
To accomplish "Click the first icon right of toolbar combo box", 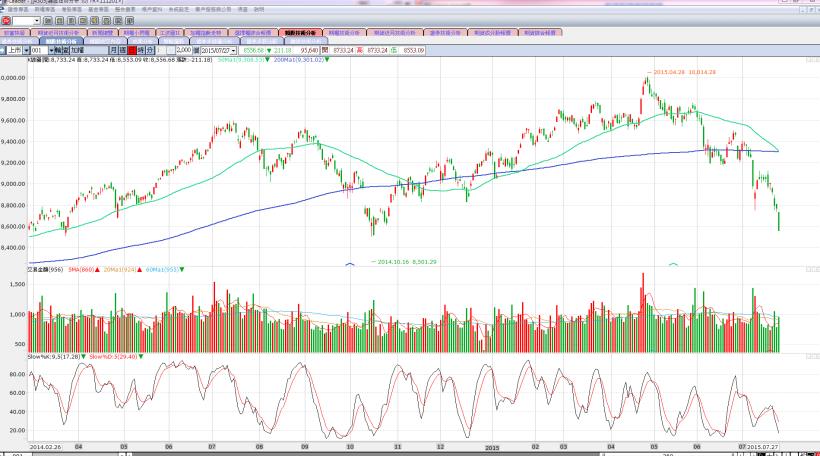I will (49, 20).
